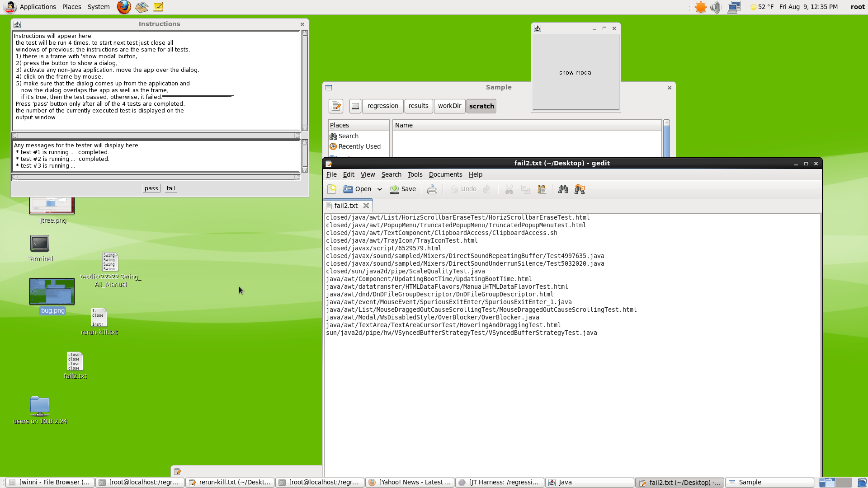This screenshot has height=488, width=868.
Task: Select Recently Used in Places list
Action: click(x=359, y=146)
